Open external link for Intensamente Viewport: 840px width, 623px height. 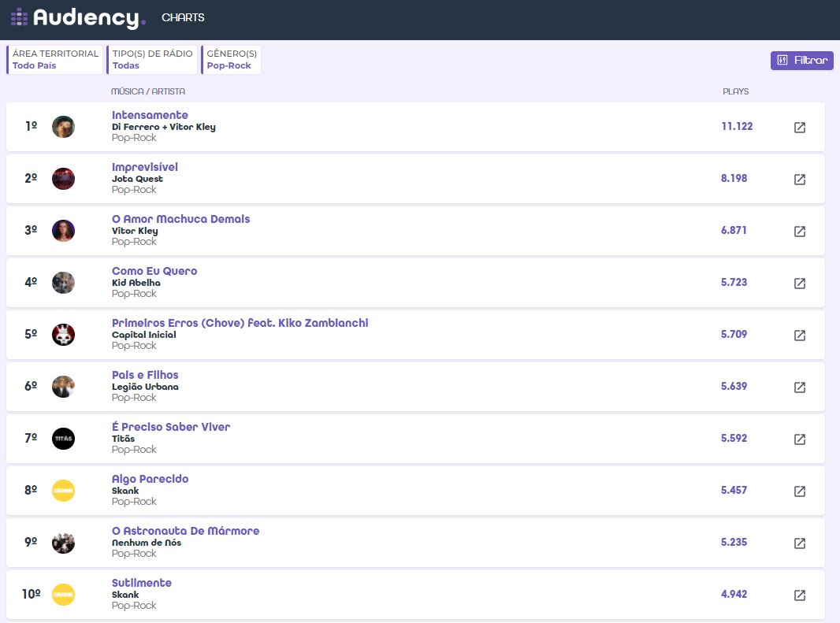(x=799, y=128)
